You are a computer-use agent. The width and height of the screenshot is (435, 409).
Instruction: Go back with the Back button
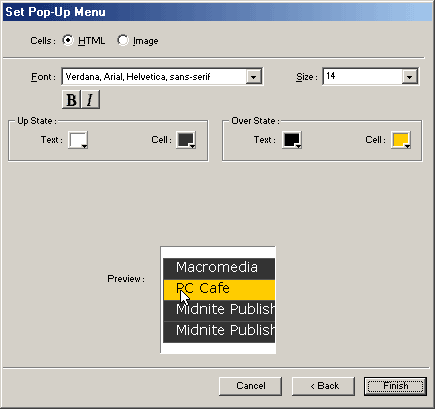pos(323,386)
